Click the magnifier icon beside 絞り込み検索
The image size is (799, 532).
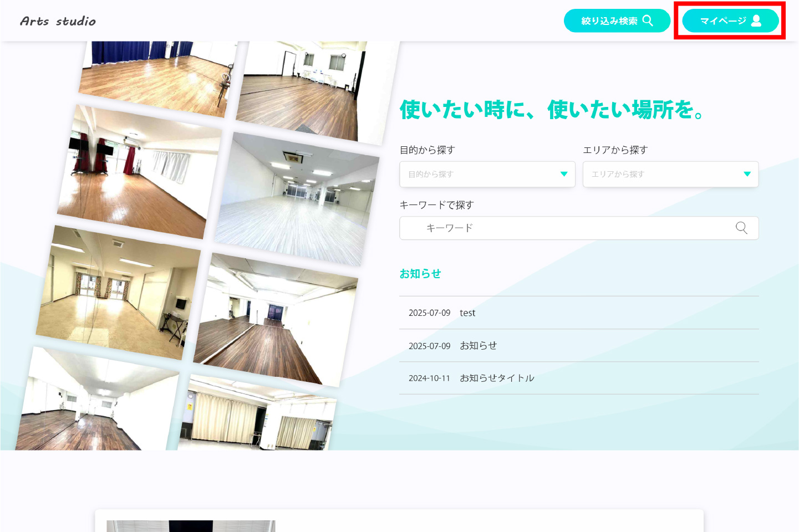pos(648,21)
